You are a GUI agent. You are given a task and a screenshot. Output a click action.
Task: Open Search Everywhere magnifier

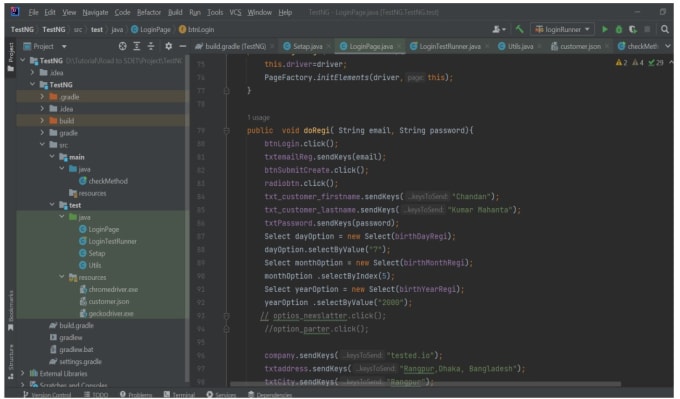(x=664, y=29)
